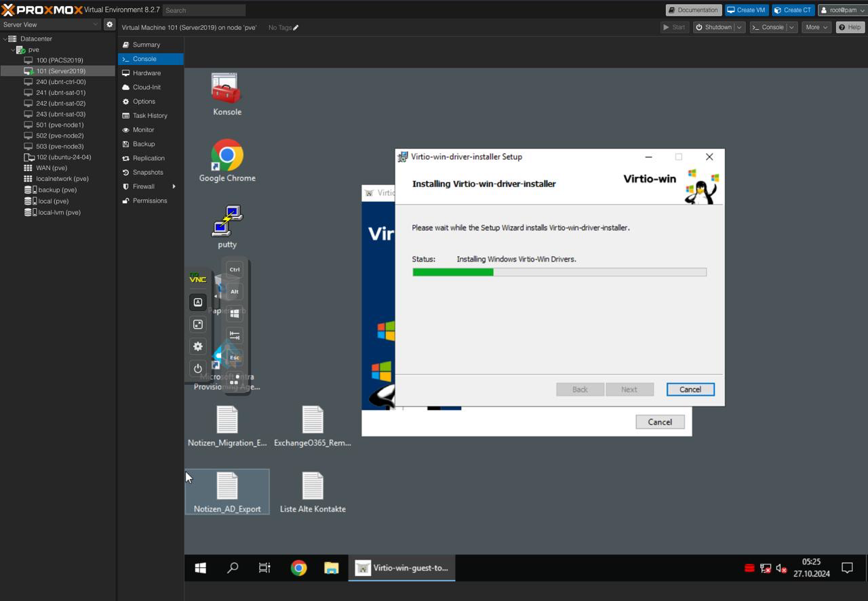Open File Explorer from the taskbar
The height and width of the screenshot is (601, 868).
coord(331,568)
